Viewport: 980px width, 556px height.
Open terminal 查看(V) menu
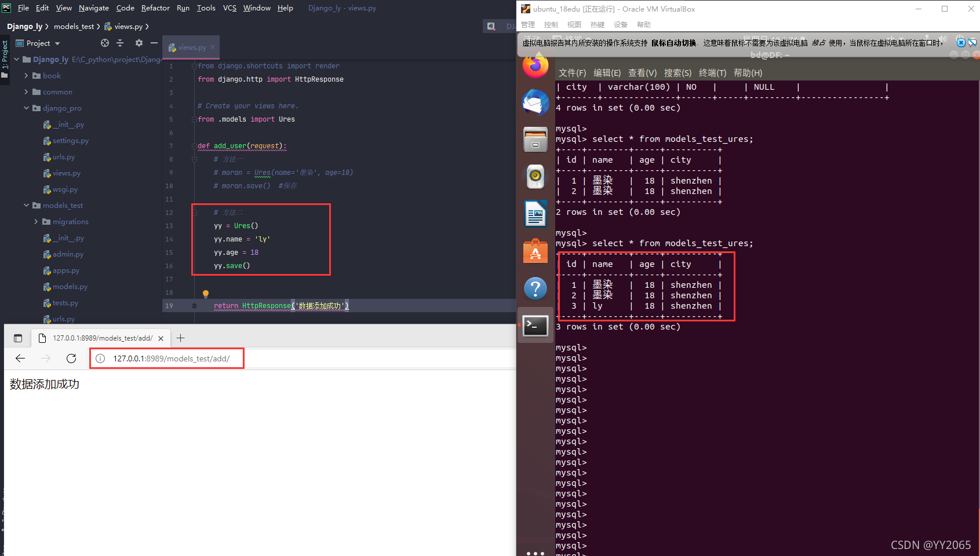642,73
